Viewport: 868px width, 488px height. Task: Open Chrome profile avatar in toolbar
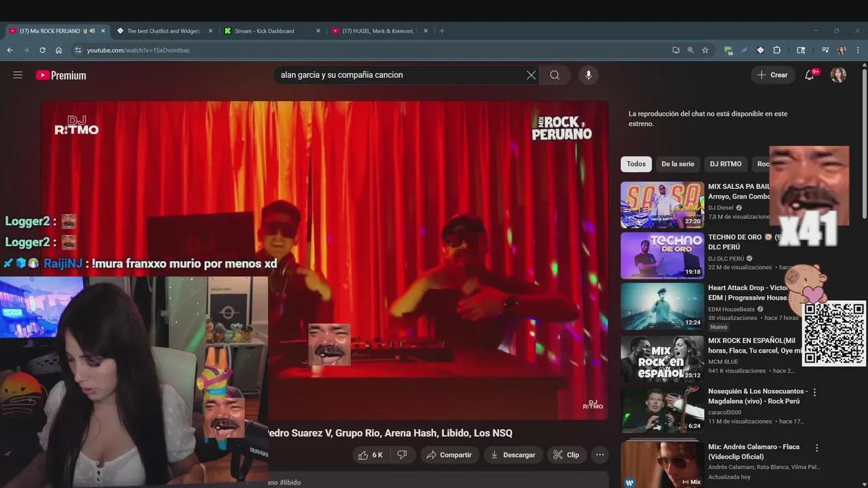click(842, 50)
